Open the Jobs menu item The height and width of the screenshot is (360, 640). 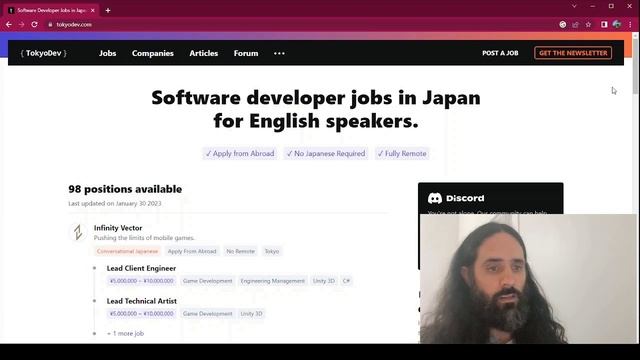point(107,53)
